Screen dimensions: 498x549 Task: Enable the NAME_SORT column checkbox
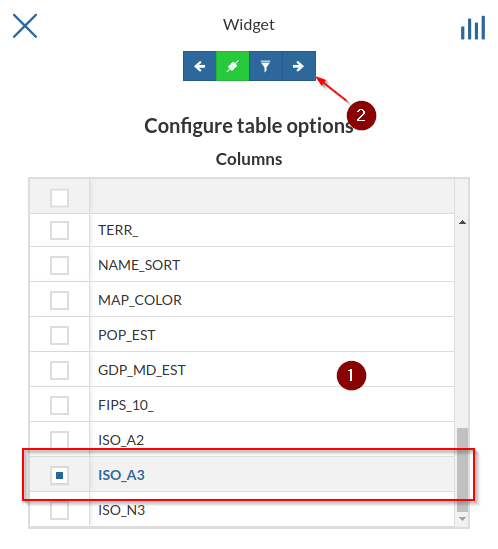click(x=59, y=265)
